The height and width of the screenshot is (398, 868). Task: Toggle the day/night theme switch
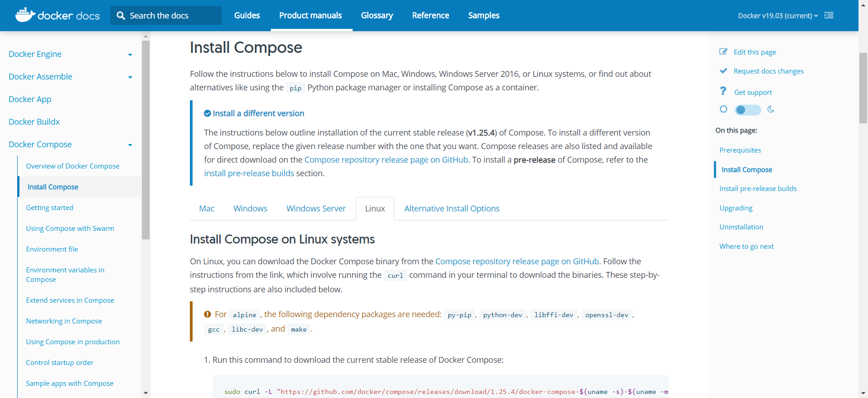click(x=748, y=110)
